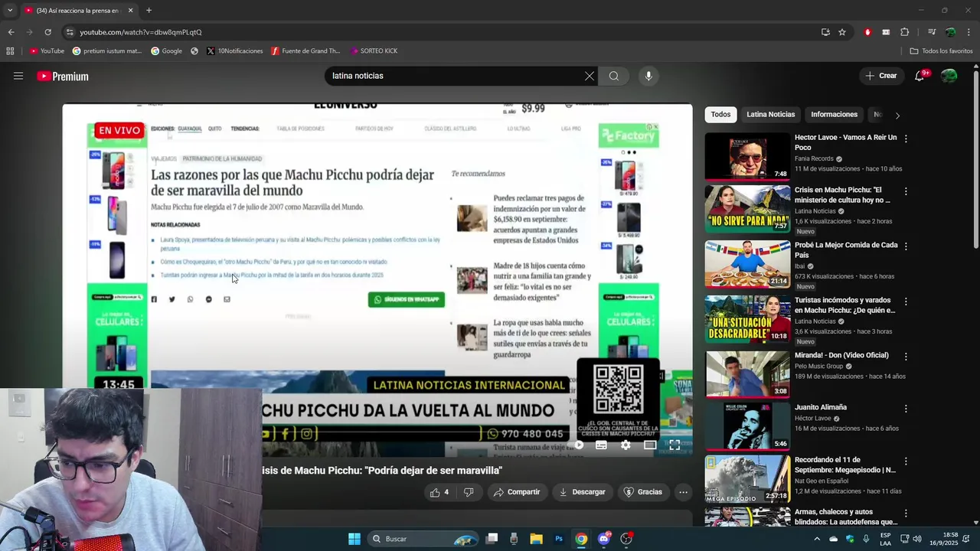Show more filter chips with right arrow

coord(897,115)
